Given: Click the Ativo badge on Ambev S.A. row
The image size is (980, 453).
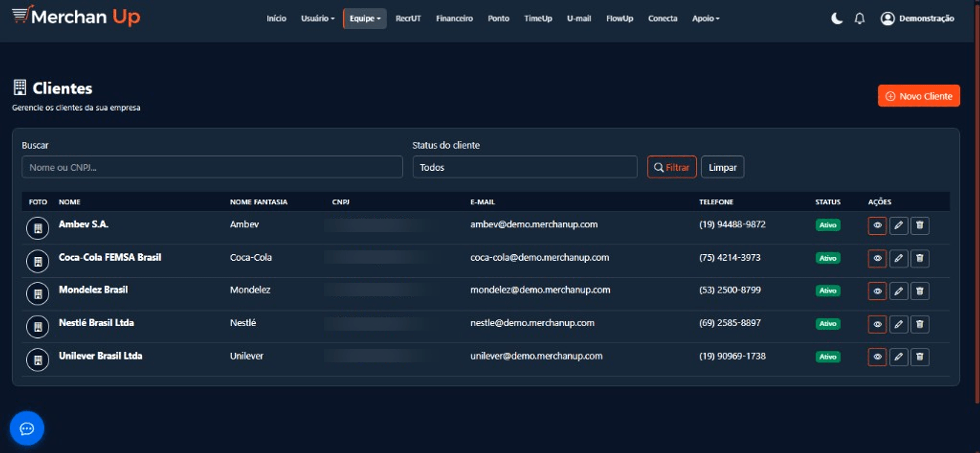Looking at the screenshot, I should click(x=827, y=225).
